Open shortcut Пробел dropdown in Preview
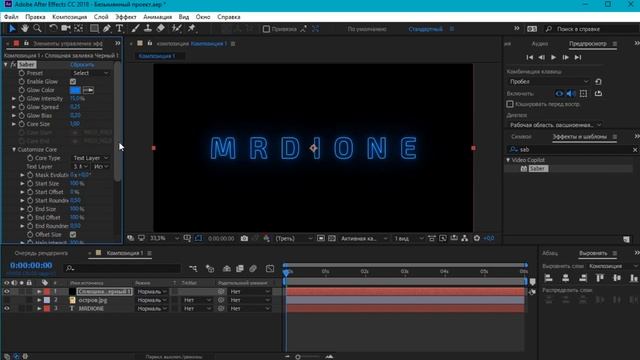Image resolution: width=640 pixels, height=360 pixels. pos(549,82)
